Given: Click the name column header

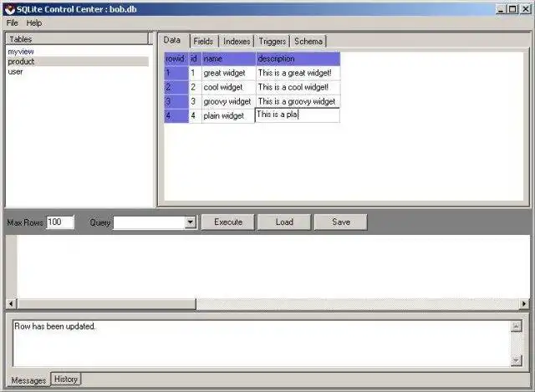Looking at the screenshot, I should point(228,59).
